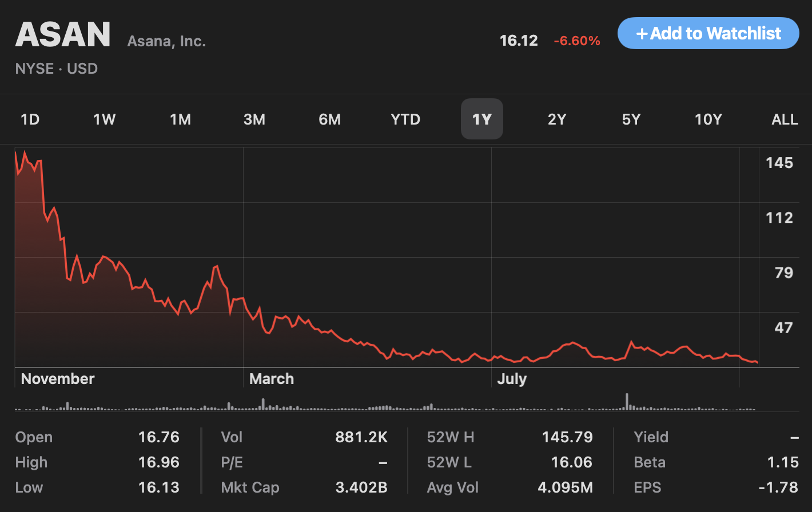Click the Beta value 1.15
Viewport: 812px width, 512px height.
click(x=783, y=462)
